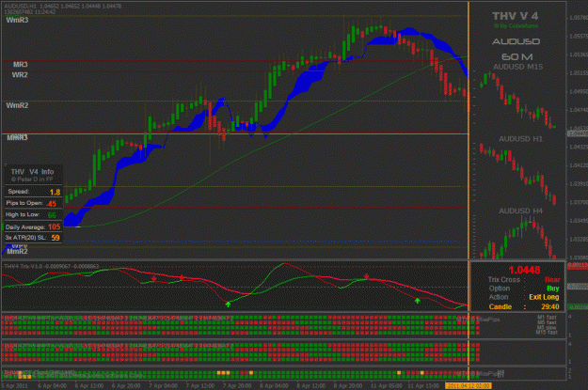
Task: Click the 60 M timeframe label
Action: [x=517, y=57]
